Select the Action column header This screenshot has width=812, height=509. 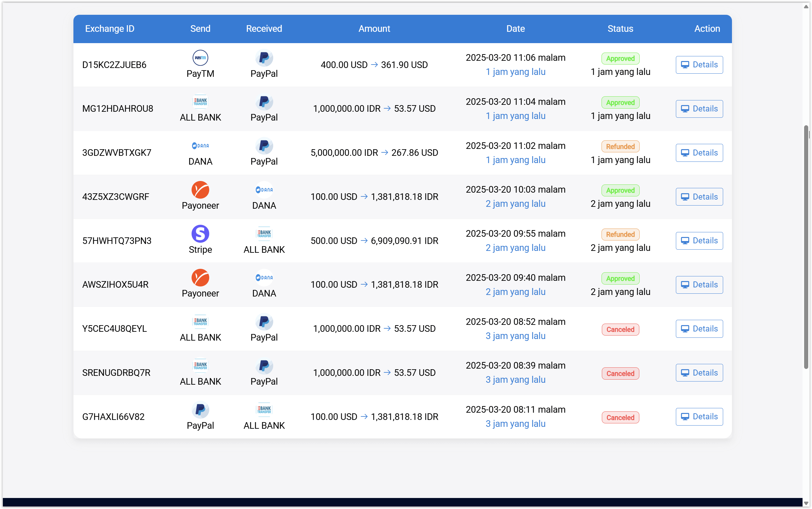coord(706,29)
